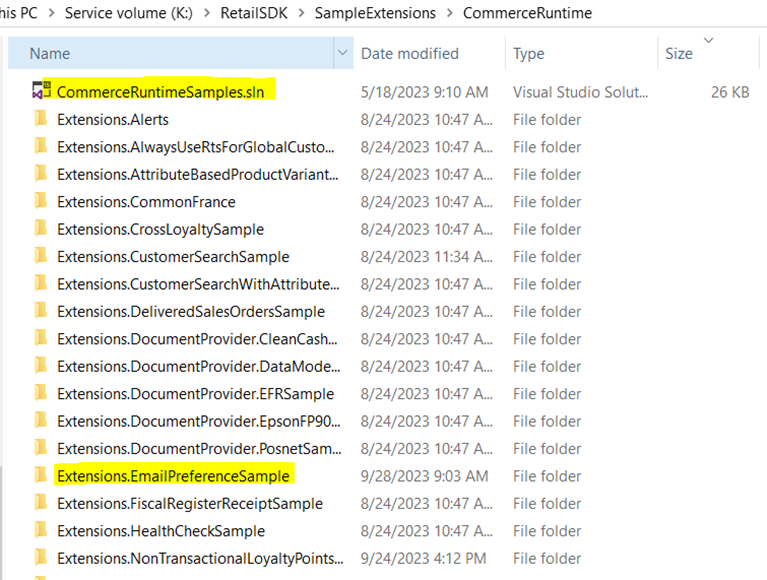Select the Extensions.AlwaysUseRtsForGlobalCusto... folder name
This screenshot has height=580, width=767.
196,147
